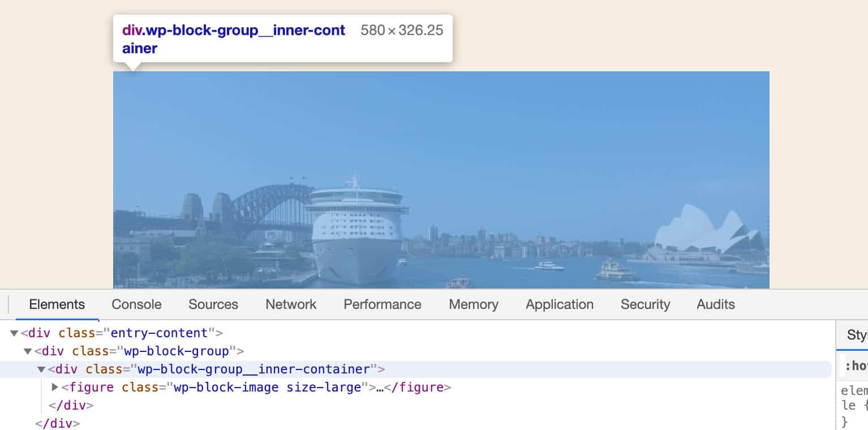Click the highlighted harbor image on the page

(x=441, y=178)
